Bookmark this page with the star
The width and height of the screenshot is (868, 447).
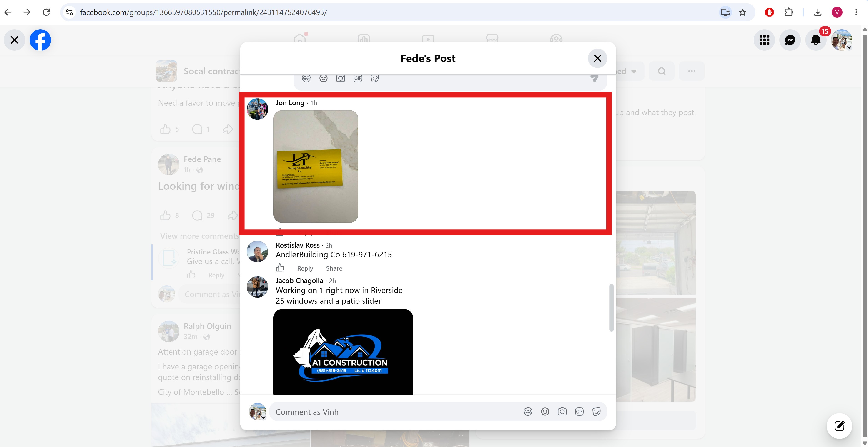743,12
